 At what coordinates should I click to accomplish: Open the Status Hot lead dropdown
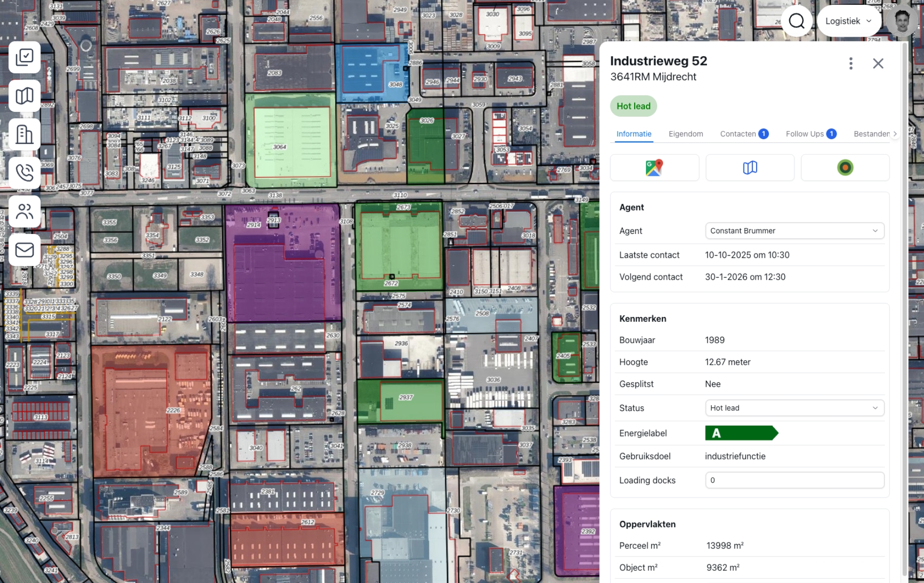click(795, 408)
